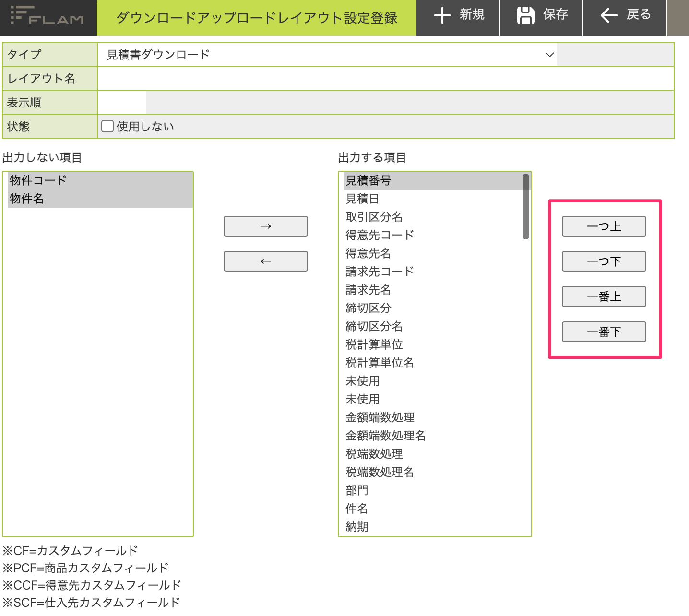The width and height of the screenshot is (689, 616).
Task: Click the 一つ上 button
Action: pos(604,226)
